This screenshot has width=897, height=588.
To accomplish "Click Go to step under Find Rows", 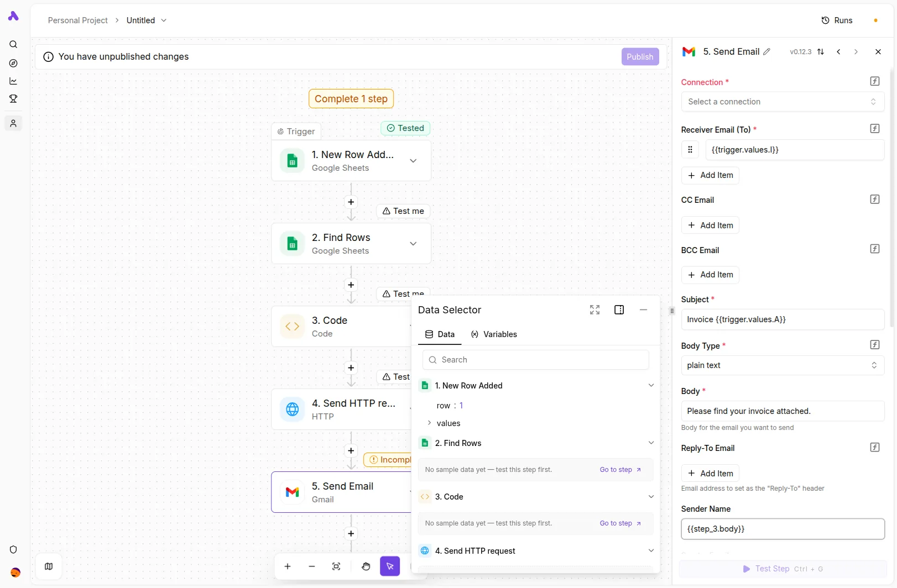I will 620,470.
